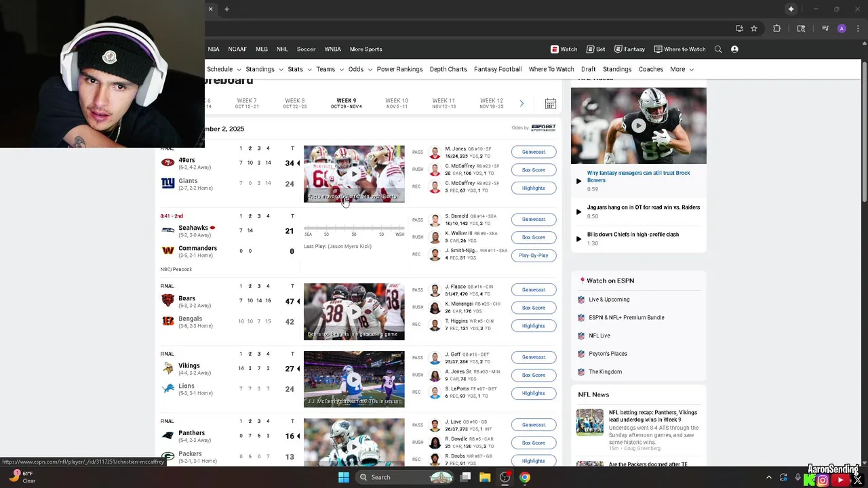Screen dimensions: 868x488
Task: View Highlights for Bears vs Bengals
Action: pyautogui.click(x=534, y=325)
